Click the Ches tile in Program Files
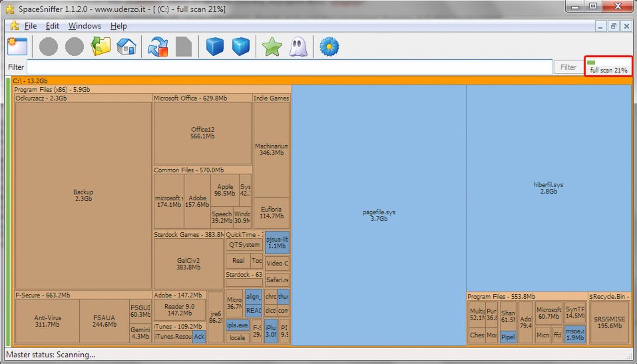637x364 pixels. coord(477,335)
